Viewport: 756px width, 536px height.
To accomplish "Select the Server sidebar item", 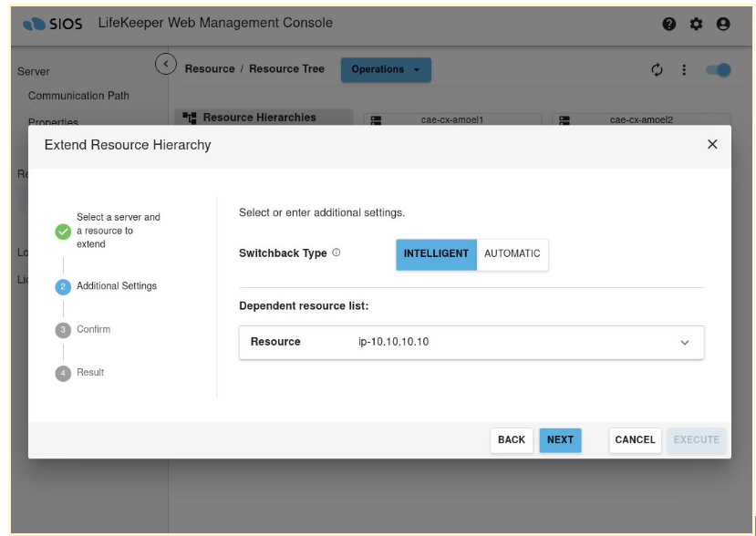I will [x=34, y=71].
